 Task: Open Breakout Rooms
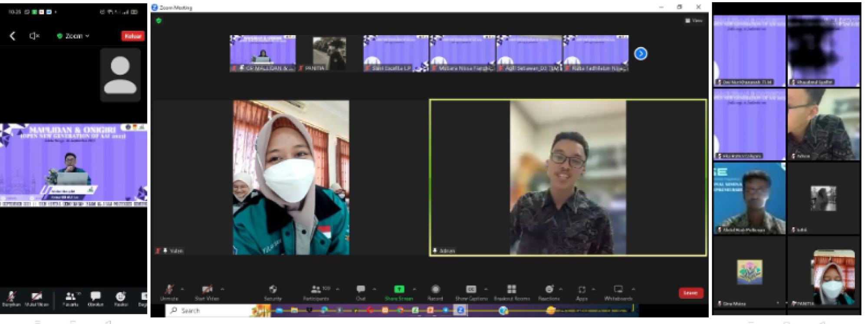click(512, 290)
